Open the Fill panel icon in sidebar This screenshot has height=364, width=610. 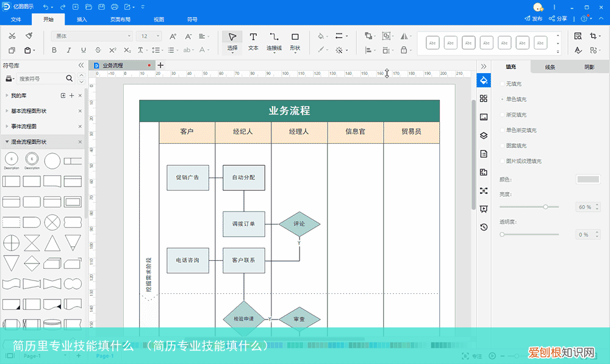(484, 80)
